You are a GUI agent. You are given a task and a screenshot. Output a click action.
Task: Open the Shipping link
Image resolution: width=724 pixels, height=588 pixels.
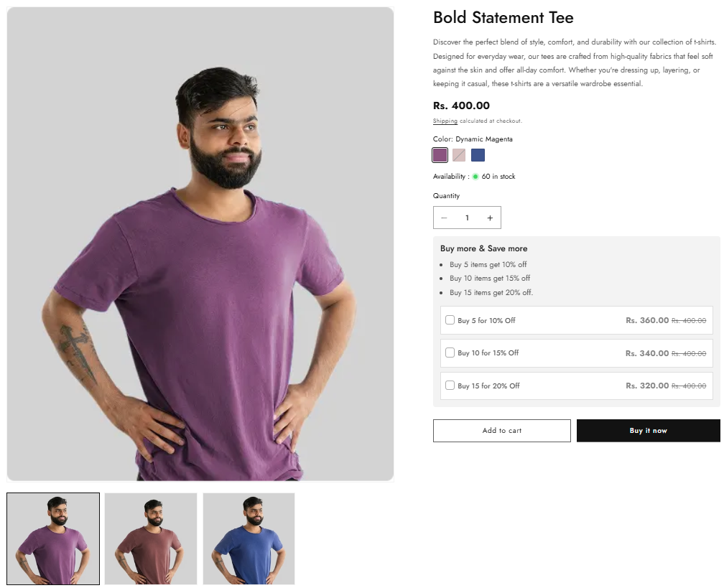click(x=445, y=121)
